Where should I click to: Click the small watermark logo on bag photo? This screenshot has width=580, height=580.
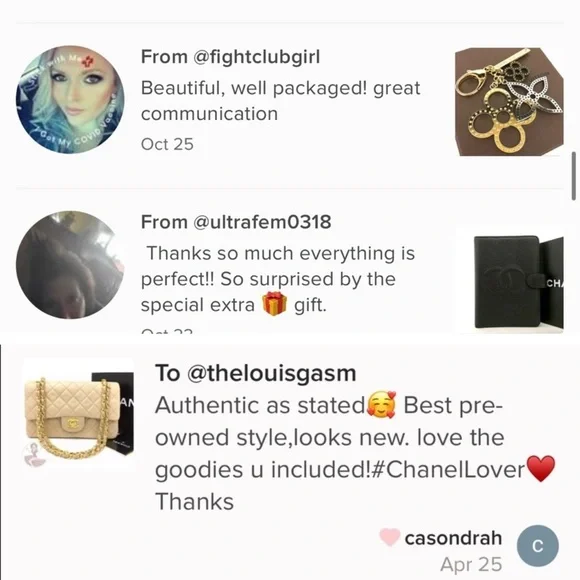click(35, 455)
